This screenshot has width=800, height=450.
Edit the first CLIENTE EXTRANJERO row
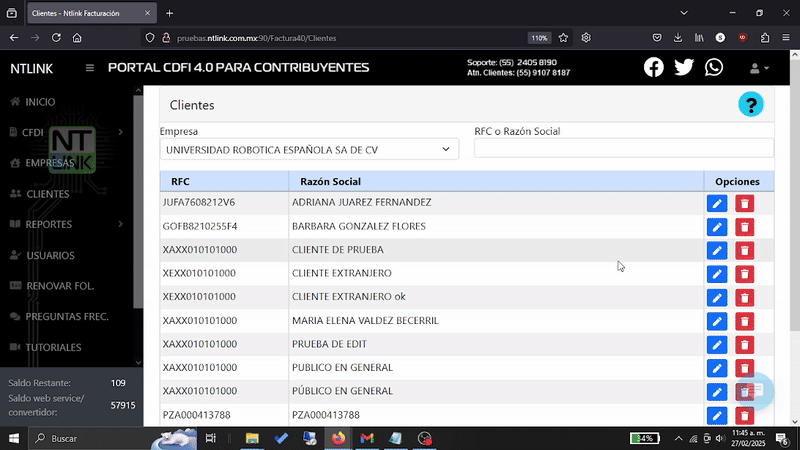coord(717,274)
